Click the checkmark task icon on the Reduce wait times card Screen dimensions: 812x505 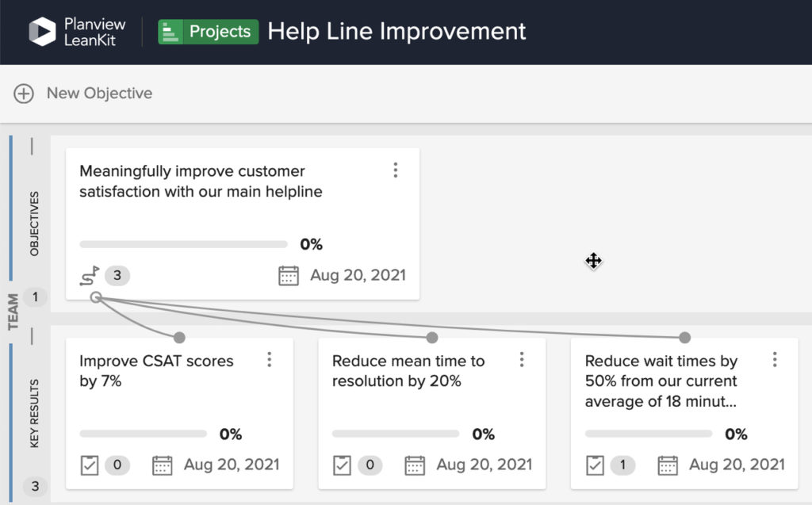pos(595,465)
